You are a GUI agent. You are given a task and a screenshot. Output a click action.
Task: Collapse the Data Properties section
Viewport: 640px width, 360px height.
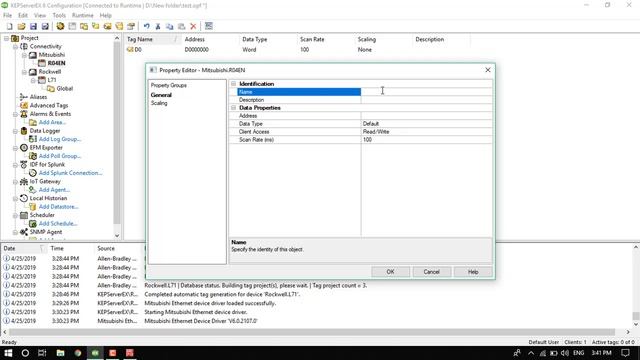(233, 108)
